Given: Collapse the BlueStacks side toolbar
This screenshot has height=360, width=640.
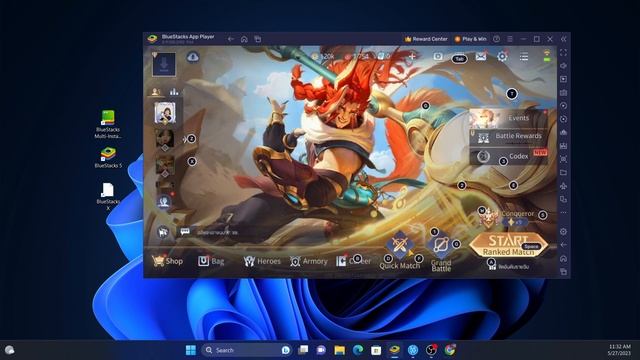Looking at the screenshot, I should 563,39.
